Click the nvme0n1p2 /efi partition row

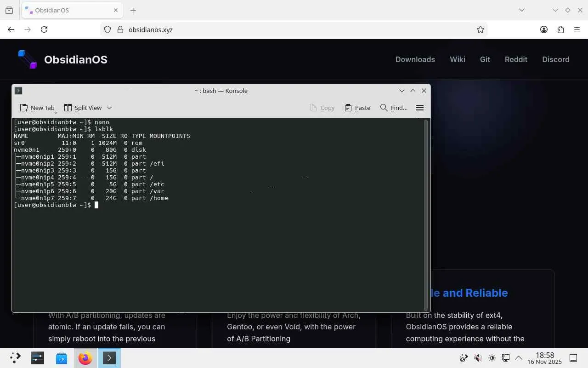89,164
